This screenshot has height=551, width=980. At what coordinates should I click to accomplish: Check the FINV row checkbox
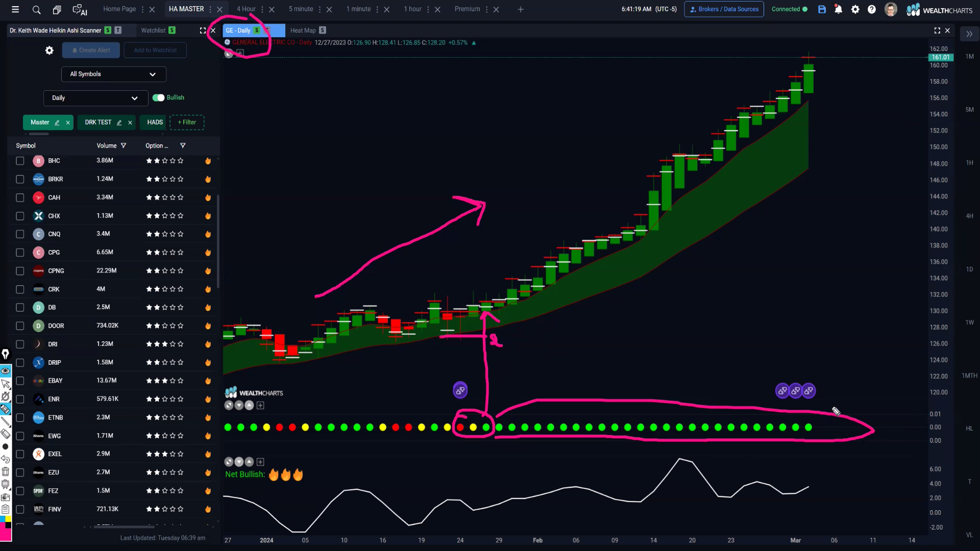tap(20, 509)
